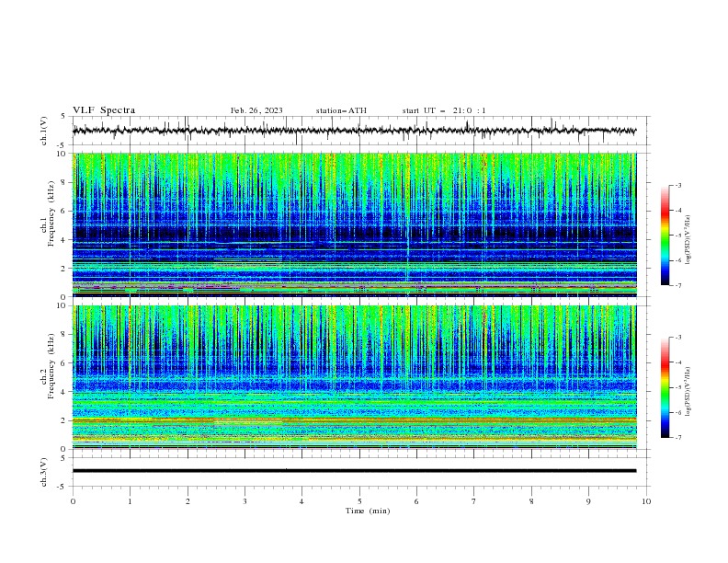Viewport: 728px width, 563px height.
Task: Click the "8" kHz tick on ch.1 frequency axis
Action: pyautogui.click(x=64, y=182)
